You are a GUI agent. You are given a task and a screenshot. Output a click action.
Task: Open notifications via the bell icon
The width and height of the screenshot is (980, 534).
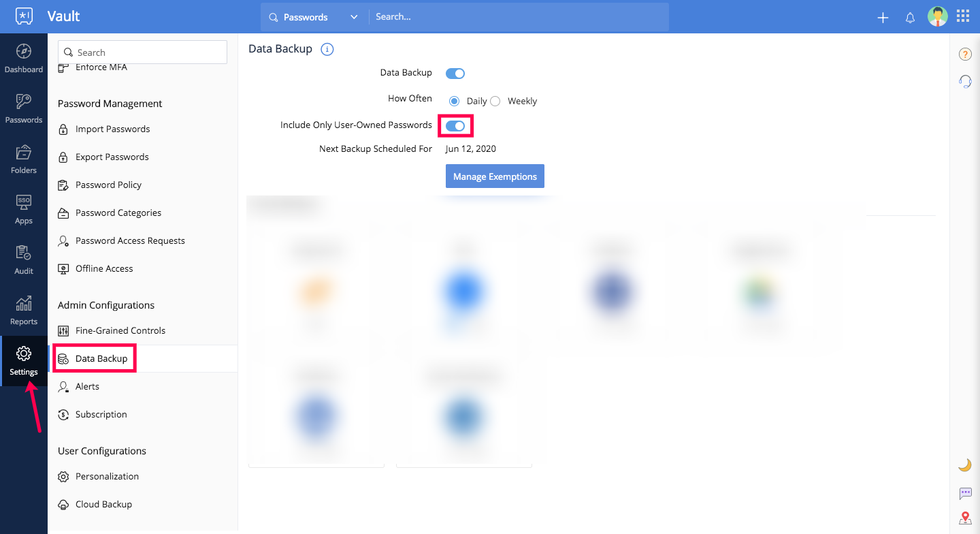pos(910,18)
